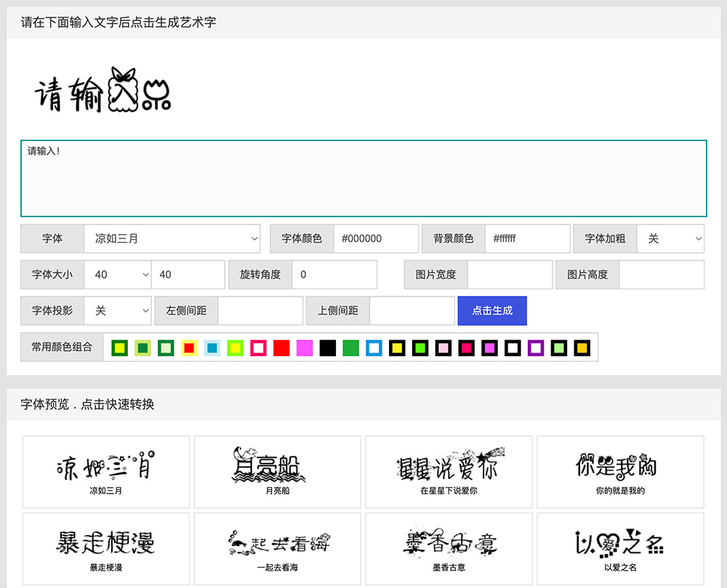Select the 墨香古意 font style preview
This screenshot has width=727, height=588.
click(x=449, y=548)
